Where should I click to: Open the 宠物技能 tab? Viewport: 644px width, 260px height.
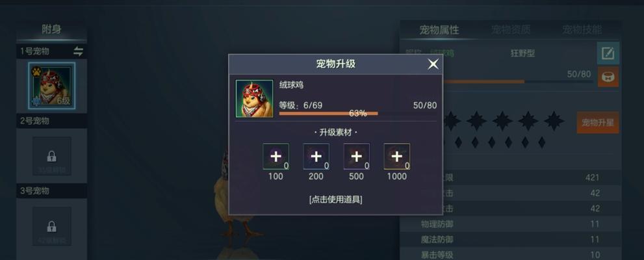(582, 29)
